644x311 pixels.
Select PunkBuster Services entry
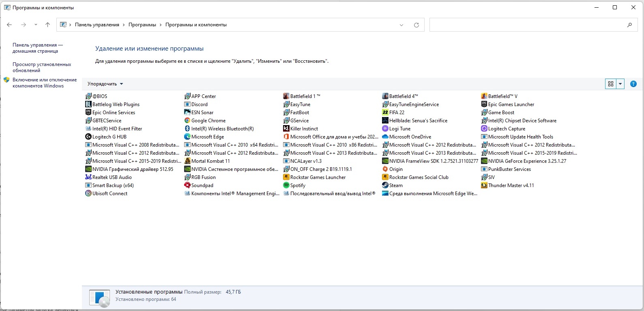click(x=506, y=169)
